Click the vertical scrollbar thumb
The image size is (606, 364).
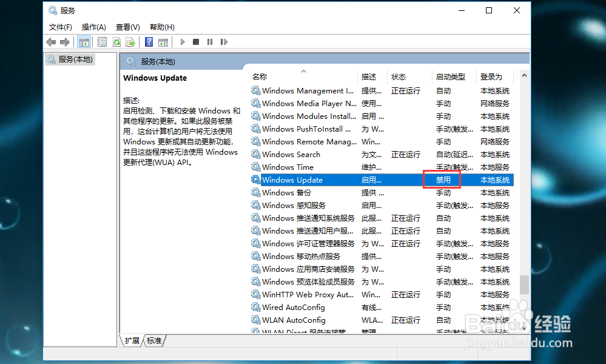tap(524, 285)
